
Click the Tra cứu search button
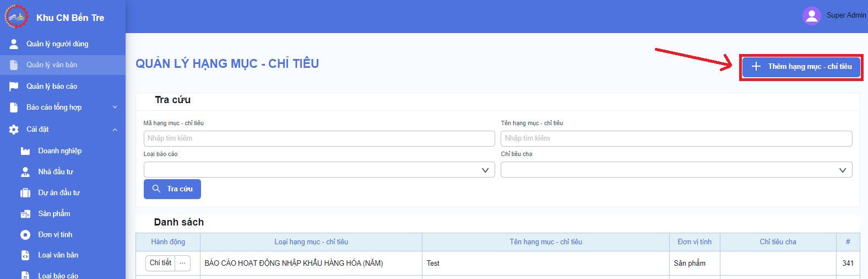point(172,189)
